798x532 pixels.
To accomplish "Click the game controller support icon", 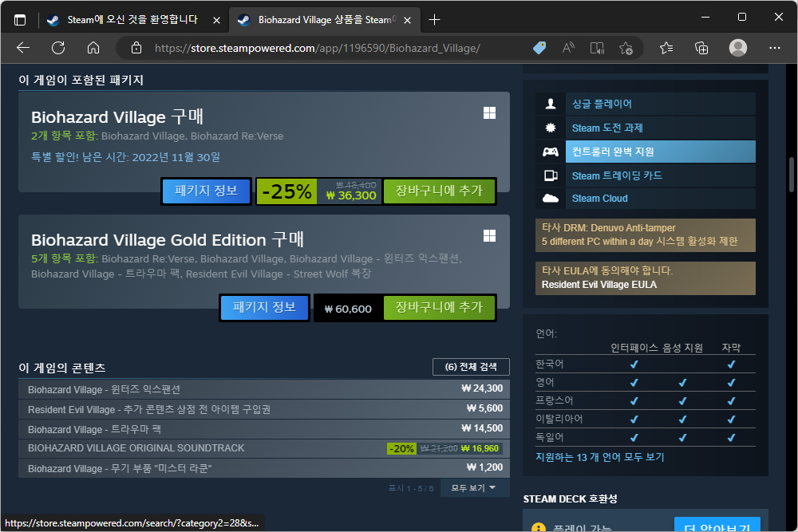I will (x=551, y=152).
